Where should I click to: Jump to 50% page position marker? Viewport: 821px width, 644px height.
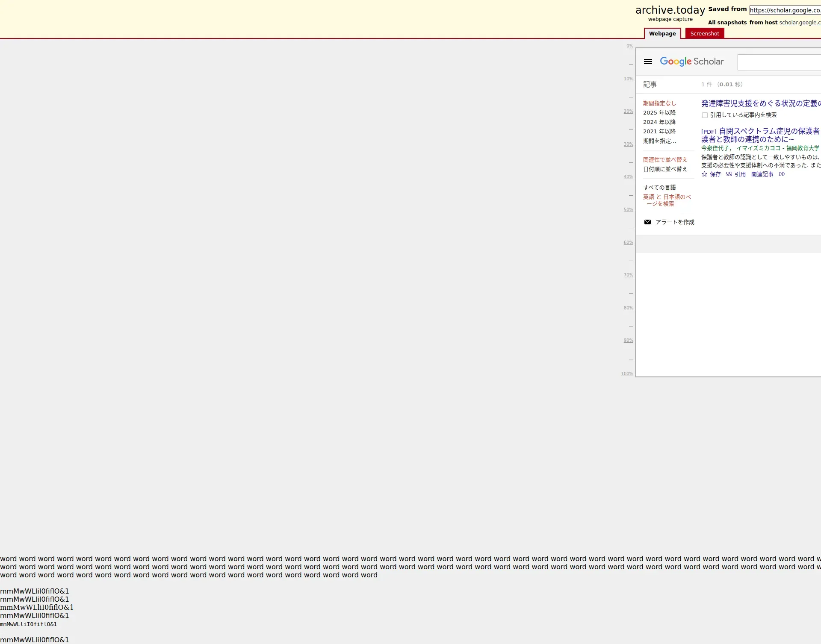click(628, 210)
